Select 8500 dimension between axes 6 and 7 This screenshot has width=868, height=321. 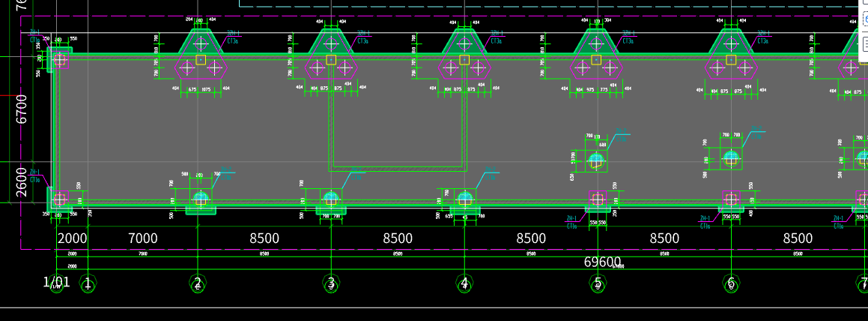(x=798, y=238)
